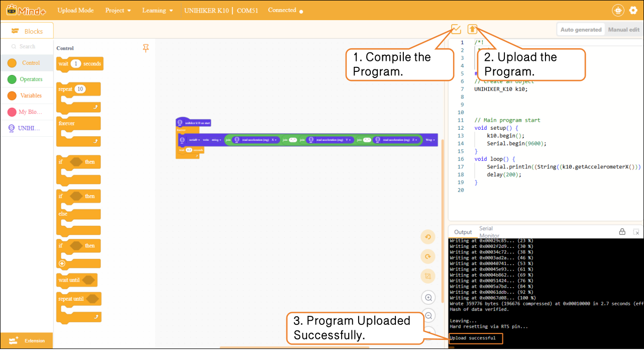Open the Project dropdown menu
644x350 pixels.
tap(118, 11)
